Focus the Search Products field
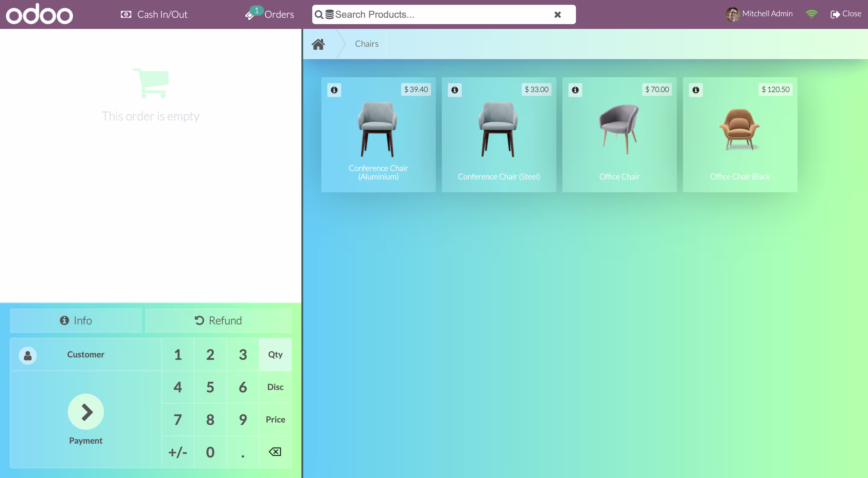 point(443,14)
